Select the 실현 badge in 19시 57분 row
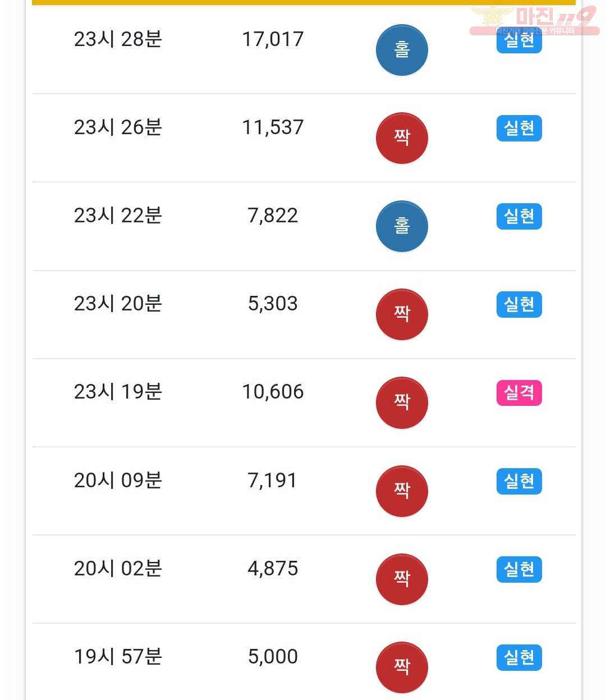The width and height of the screenshot is (606, 700). [x=519, y=657]
